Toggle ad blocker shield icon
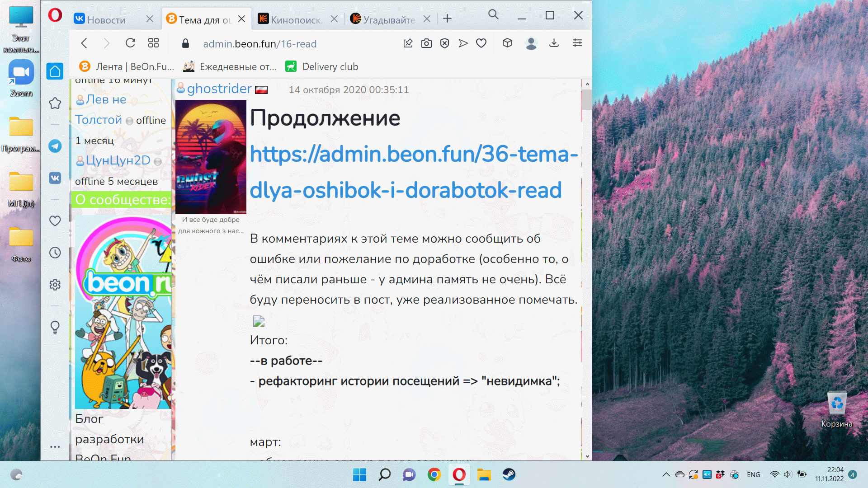This screenshot has height=488, width=868. 445,43
